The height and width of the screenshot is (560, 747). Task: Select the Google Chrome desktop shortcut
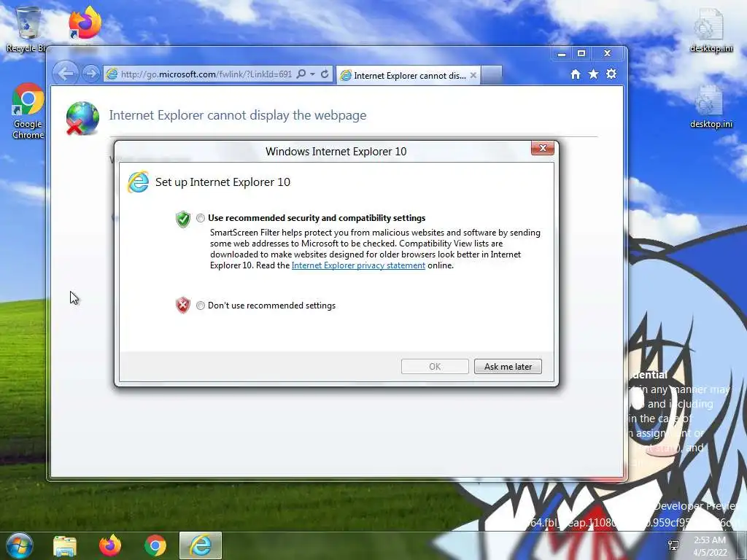(x=28, y=112)
